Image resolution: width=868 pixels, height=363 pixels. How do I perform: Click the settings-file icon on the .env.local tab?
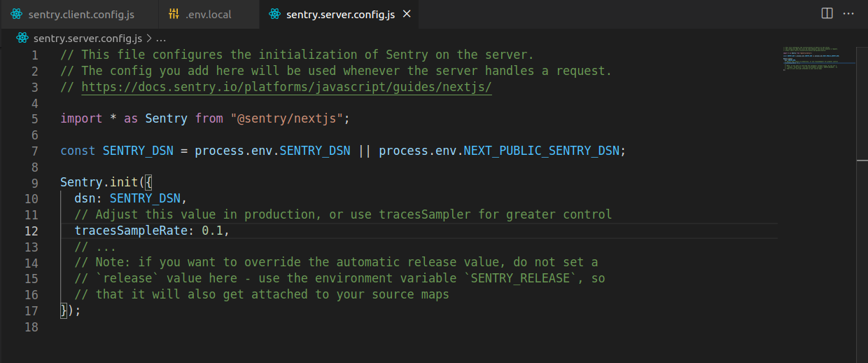174,14
